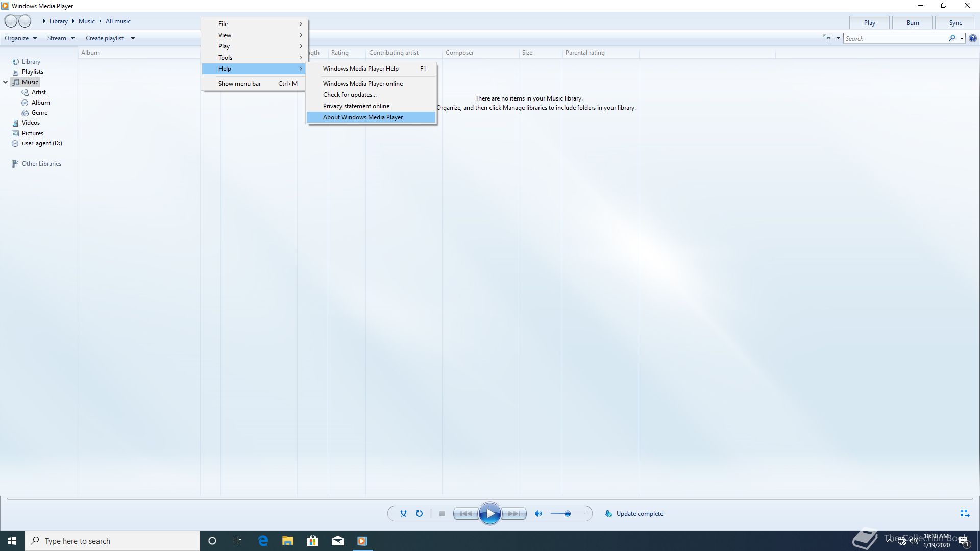Open Microsoft Store from taskbar
The width and height of the screenshot is (980, 551).
(312, 541)
